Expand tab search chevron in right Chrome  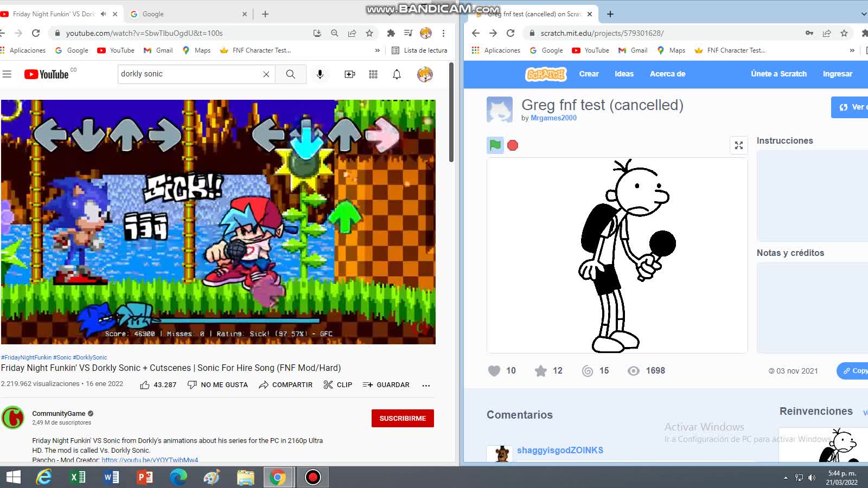pos(863,14)
